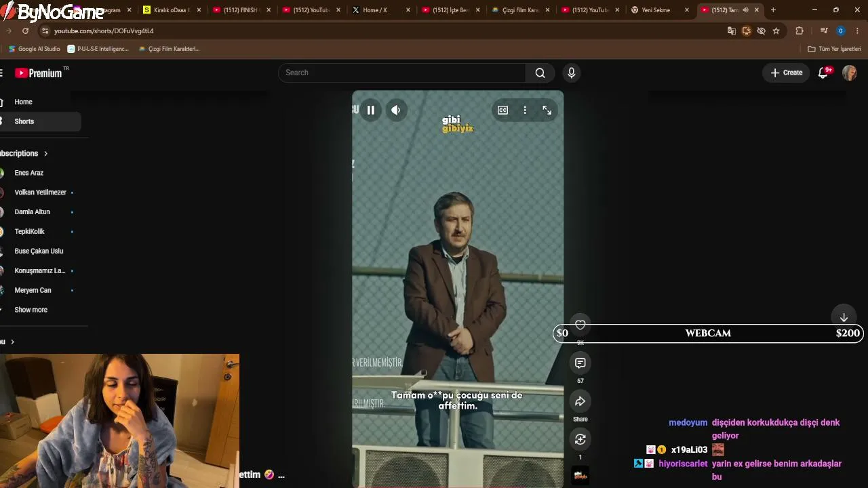Bookmark this page with the star icon
This screenshot has width=868, height=488.
point(776,30)
